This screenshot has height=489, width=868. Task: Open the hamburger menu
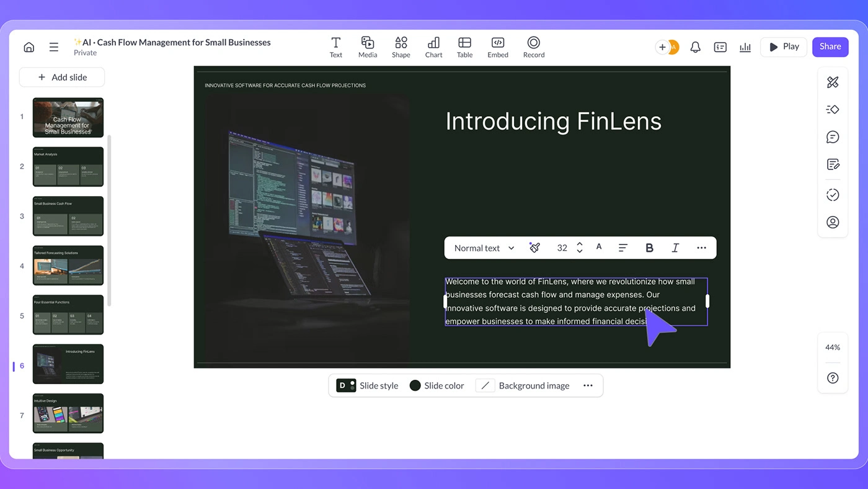(x=54, y=47)
